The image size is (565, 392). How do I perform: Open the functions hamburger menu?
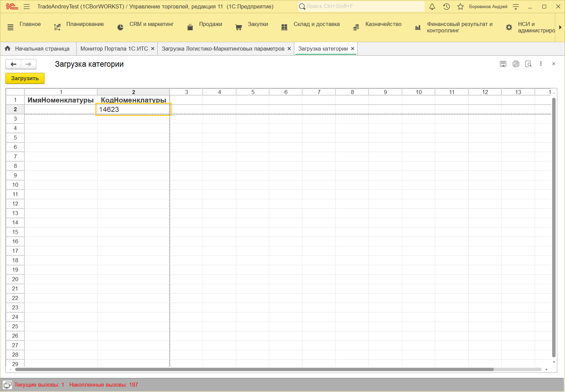[27, 7]
